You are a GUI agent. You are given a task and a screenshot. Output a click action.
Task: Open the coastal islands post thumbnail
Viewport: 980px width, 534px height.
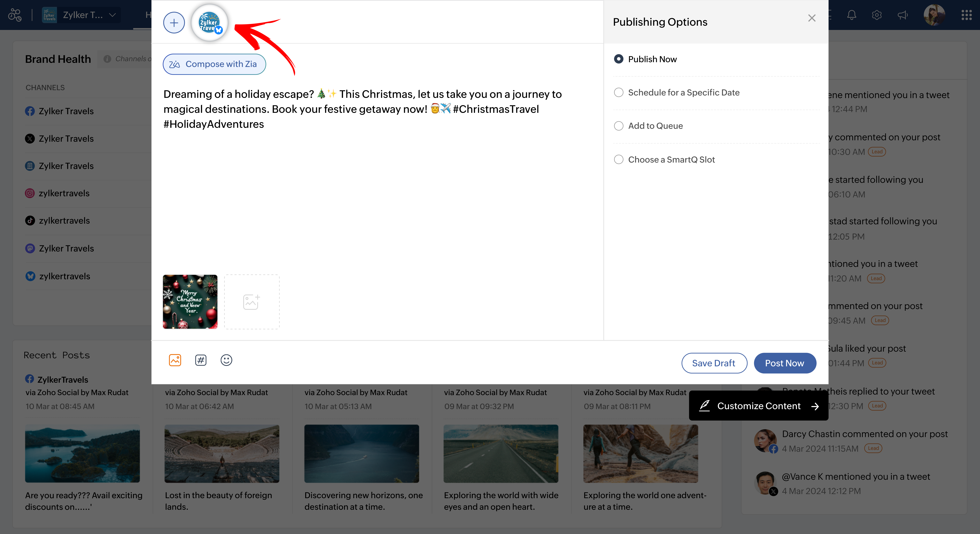(x=83, y=454)
